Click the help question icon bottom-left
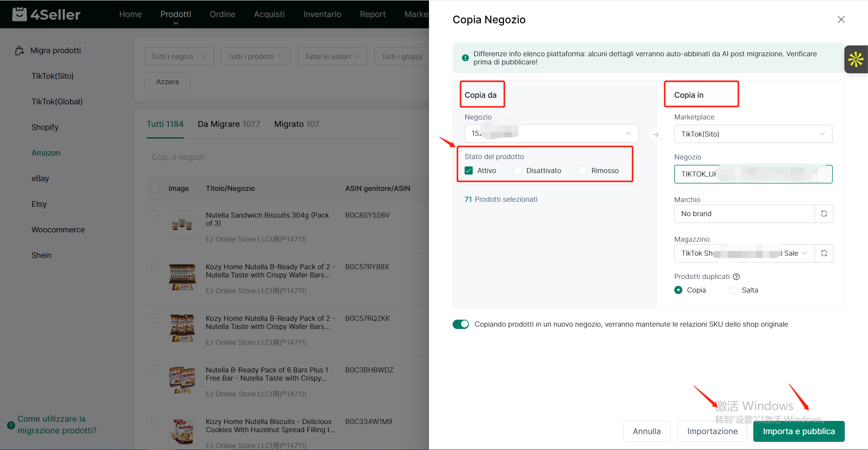The image size is (868, 450). click(x=11, y=425)
